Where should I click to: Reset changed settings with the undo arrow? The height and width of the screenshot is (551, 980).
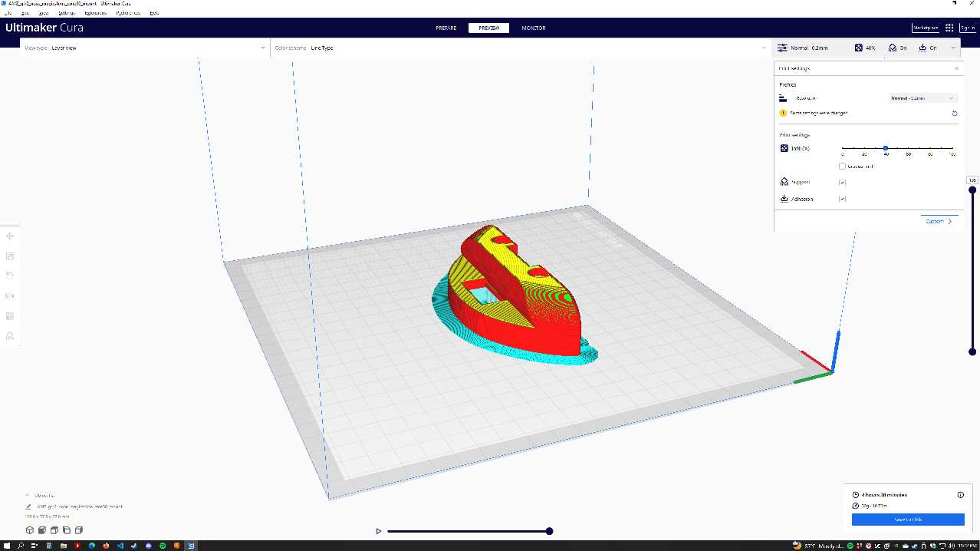click(955, 113)
